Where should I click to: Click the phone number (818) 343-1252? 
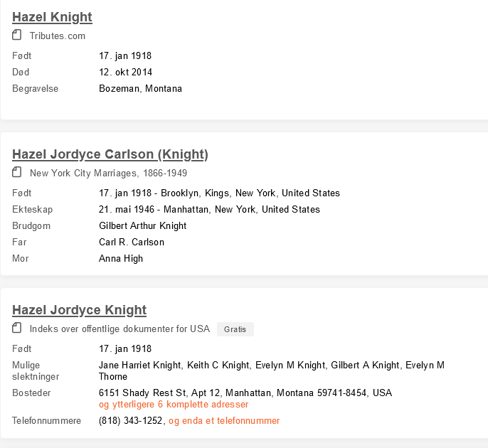click(130, 421)
